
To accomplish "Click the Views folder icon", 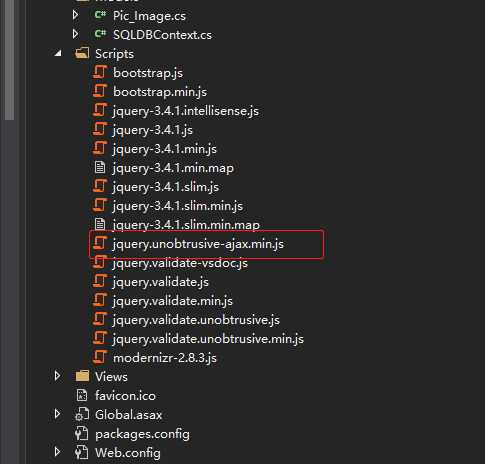I will point(82,376).
